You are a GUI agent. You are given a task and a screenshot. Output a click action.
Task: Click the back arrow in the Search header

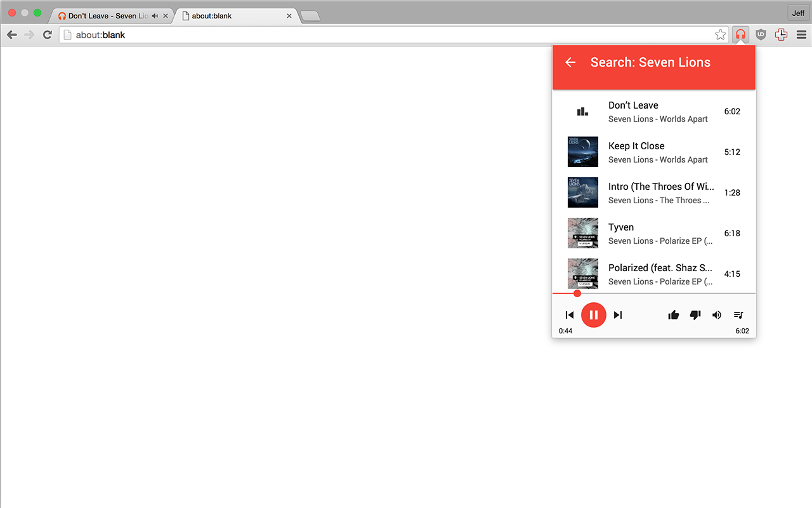pyautogui.click(x=570, y=62)
